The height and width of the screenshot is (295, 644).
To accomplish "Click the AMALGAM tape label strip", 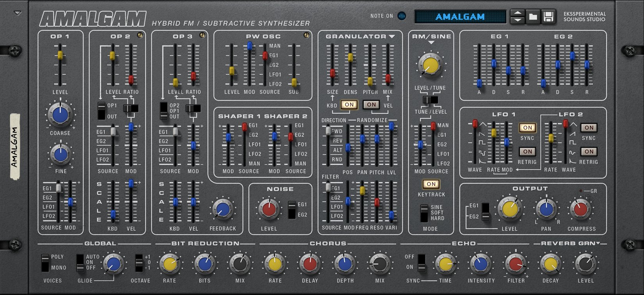I will click(14, 147).
